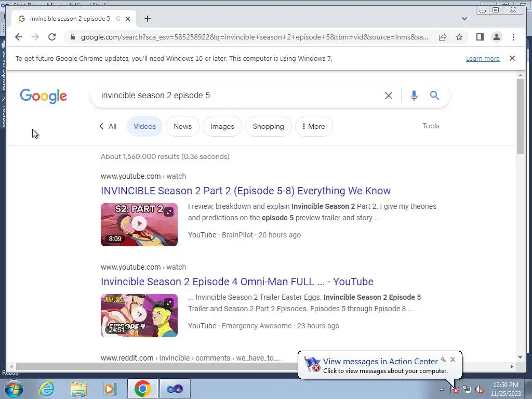Open the Windows Start menu
The width and height of the screenshot is (532, 399).
[x=14, y=389]
